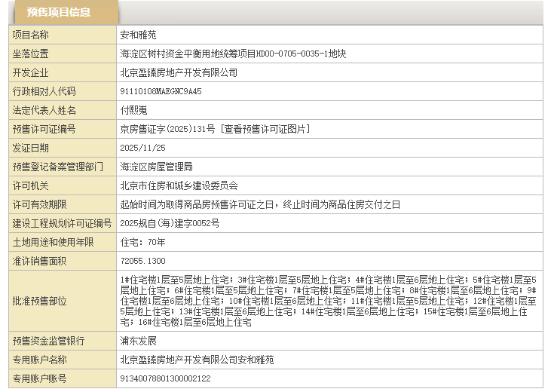Click permit number 京房售证字(2025)131号

167,129
